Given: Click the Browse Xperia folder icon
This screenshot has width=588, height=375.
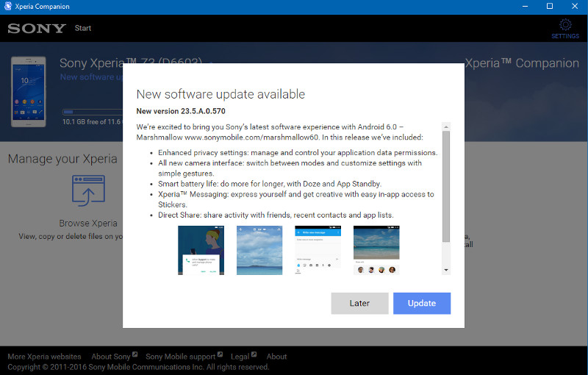Looking at the screenshot, I should pyautogui.click(x=88, y=191).
